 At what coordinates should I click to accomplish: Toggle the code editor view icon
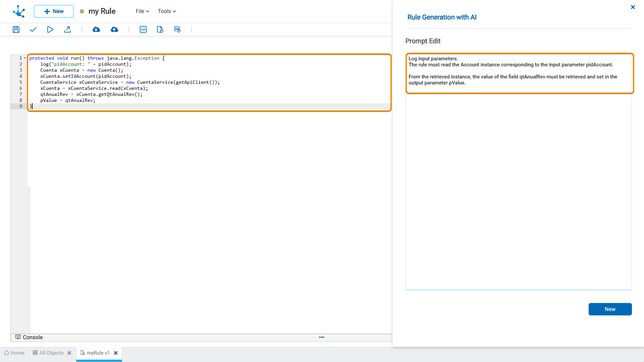[x=143, y=29]
